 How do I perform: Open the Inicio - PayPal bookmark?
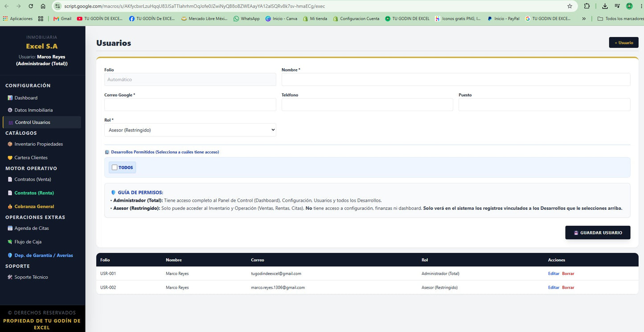pos(503,19)
